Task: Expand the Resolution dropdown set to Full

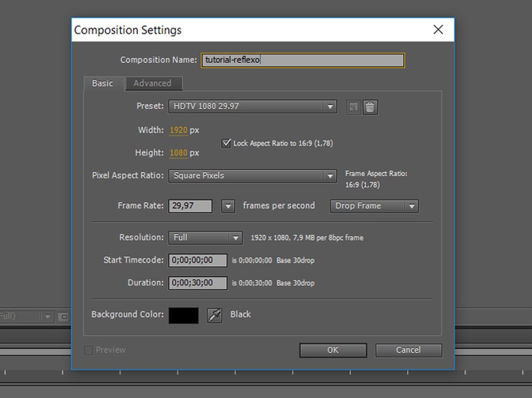Action: point(205,238)
